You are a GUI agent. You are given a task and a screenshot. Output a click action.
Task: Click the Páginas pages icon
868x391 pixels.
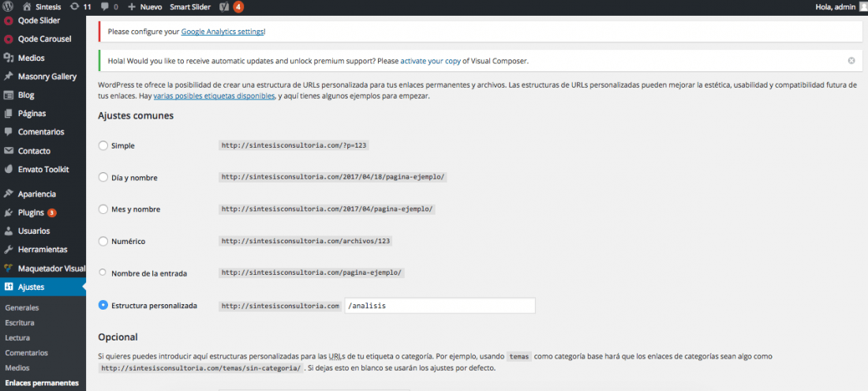[9, 114]
